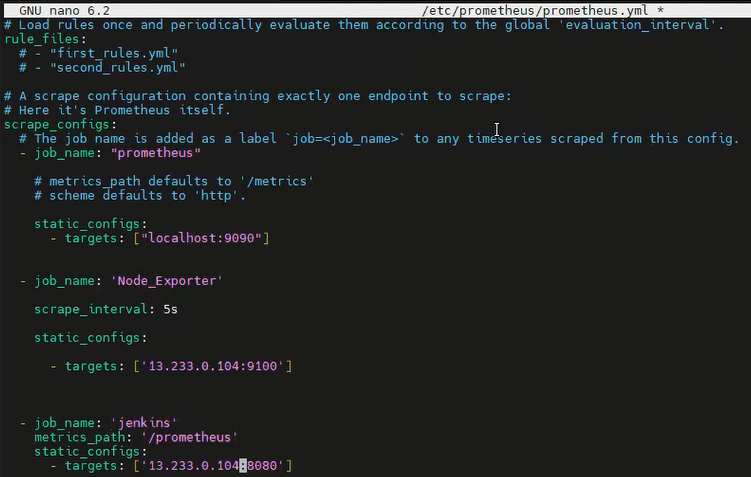Click 'static_configs:' under Node_Exporter job
The image size is (751, 477).
pos(91,338)
